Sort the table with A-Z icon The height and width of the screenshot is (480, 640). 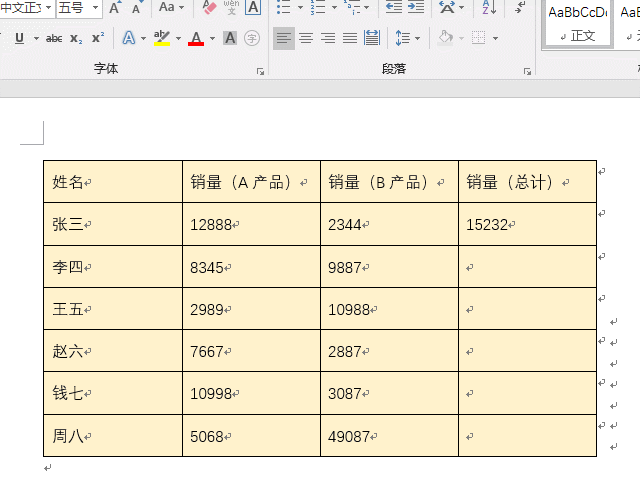pyautogui.click(x=489, y=7)
